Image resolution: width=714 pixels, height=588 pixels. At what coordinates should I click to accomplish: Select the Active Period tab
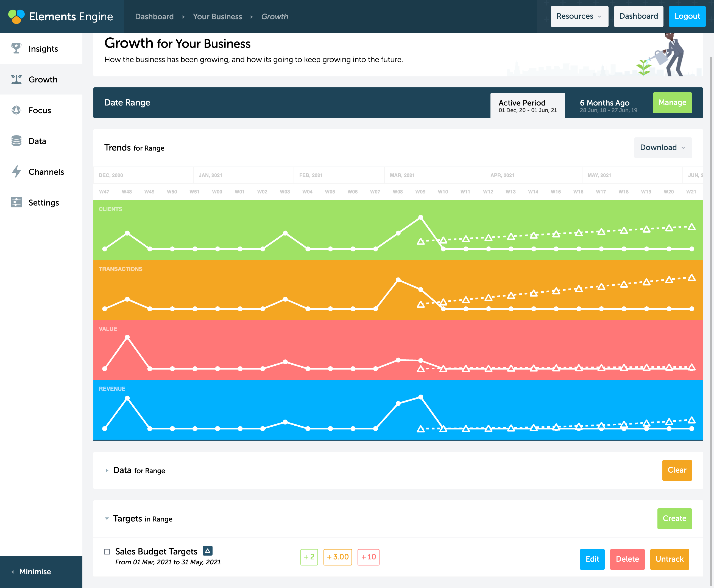(x=527, y=106)
